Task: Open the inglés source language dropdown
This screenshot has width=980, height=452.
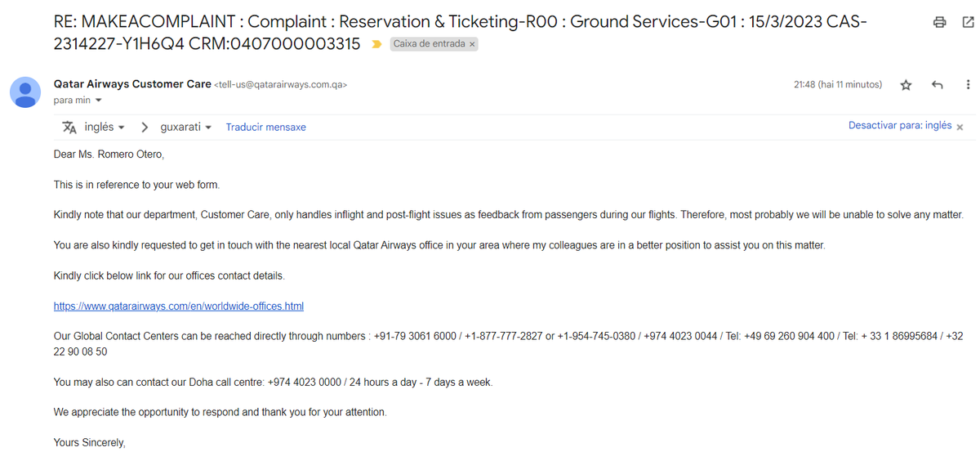Action: [x=105, y=128]
